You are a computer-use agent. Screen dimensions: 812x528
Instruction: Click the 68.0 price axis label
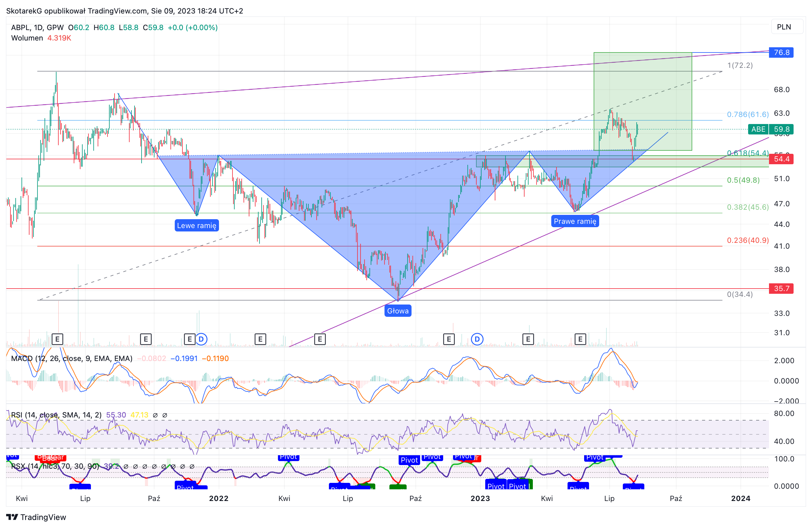tap(782, 90)
